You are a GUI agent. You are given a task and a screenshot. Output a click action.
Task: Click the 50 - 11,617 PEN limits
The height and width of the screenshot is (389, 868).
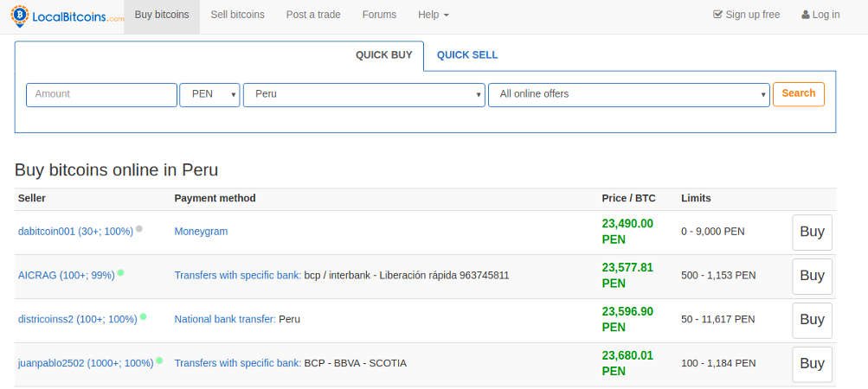(x=718, y=319)
